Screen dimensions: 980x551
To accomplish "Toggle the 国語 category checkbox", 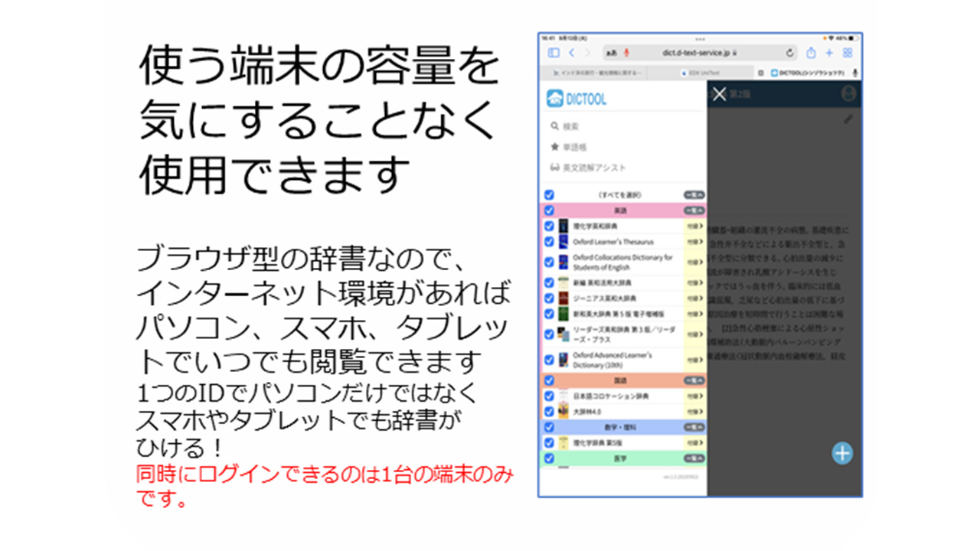I will point(549,380).
